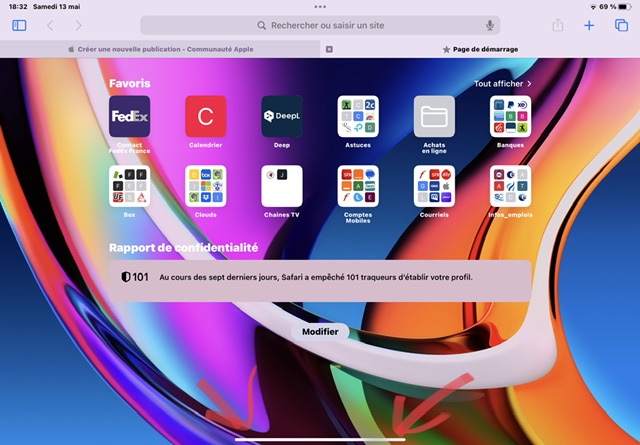
Task: Switch to Créer une nouvelle publication tab
Action: coord(160,48)
